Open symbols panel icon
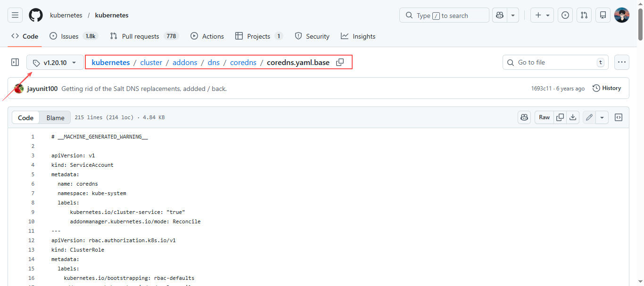The image size is (644, 286). tap(619, 117)
